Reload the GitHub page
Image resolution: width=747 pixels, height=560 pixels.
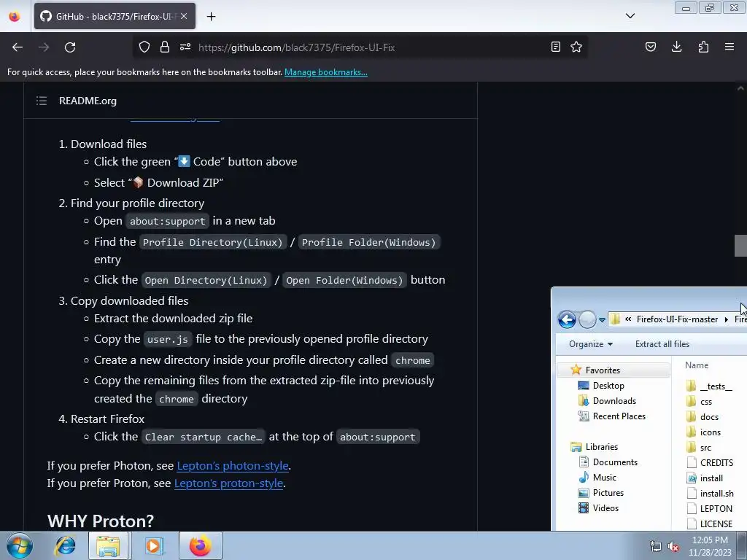click(x=70, y=47)
